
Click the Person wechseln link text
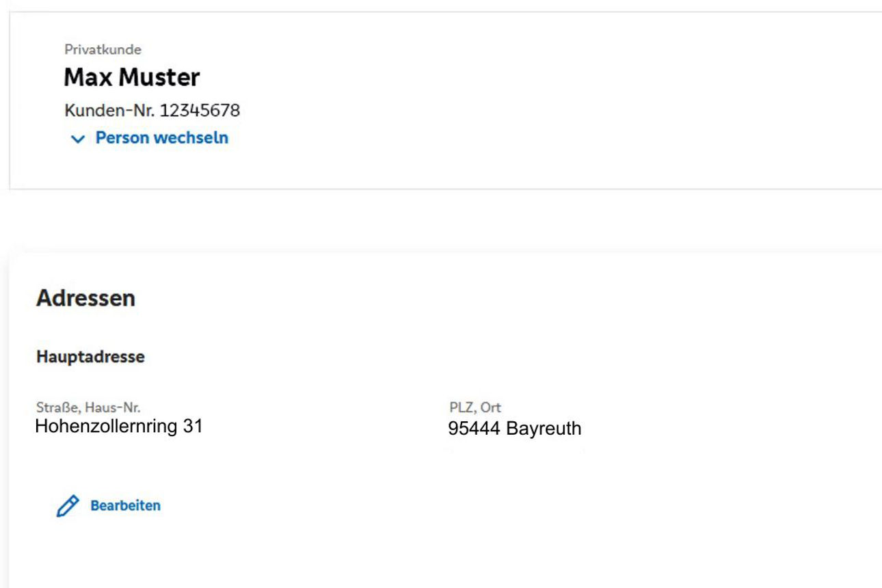pos(162,138)
